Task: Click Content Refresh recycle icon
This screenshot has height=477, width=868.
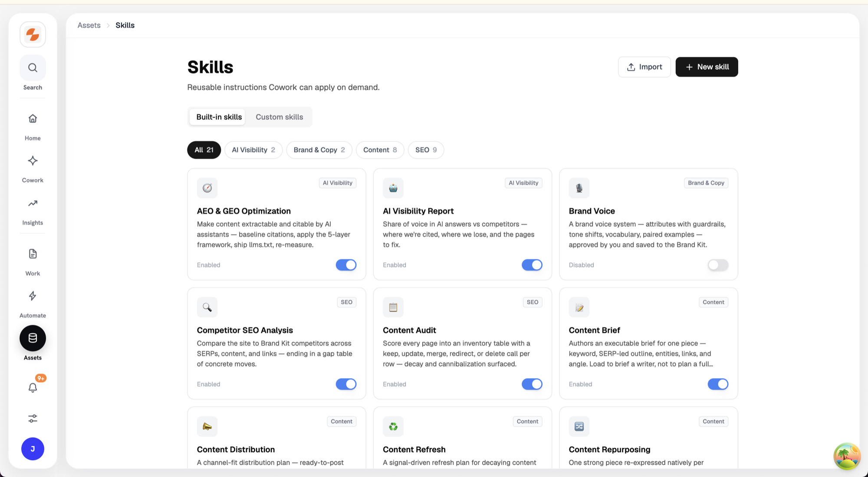Action: (x=393, y=426)
